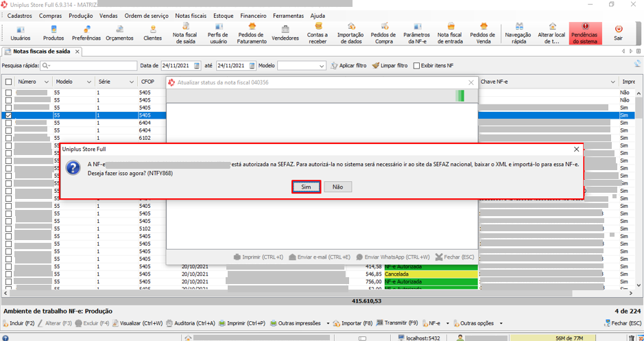This screenshot has height=341, width=644.
Task: Open calendar for até date field
Action: coord(252,66)
